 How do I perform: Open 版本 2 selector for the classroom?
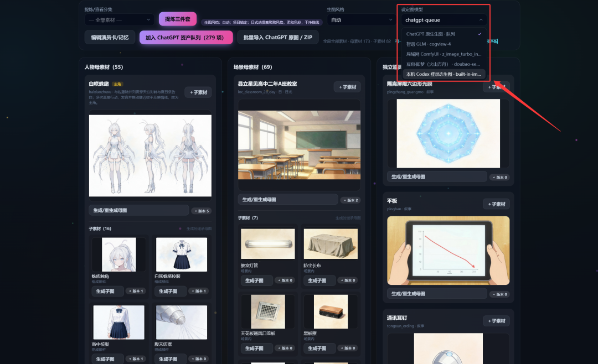pos(350,200)
